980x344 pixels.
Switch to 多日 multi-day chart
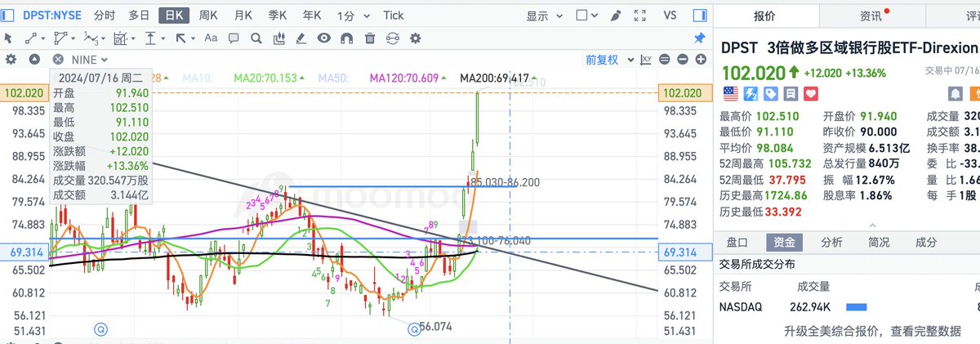point(139,15)
